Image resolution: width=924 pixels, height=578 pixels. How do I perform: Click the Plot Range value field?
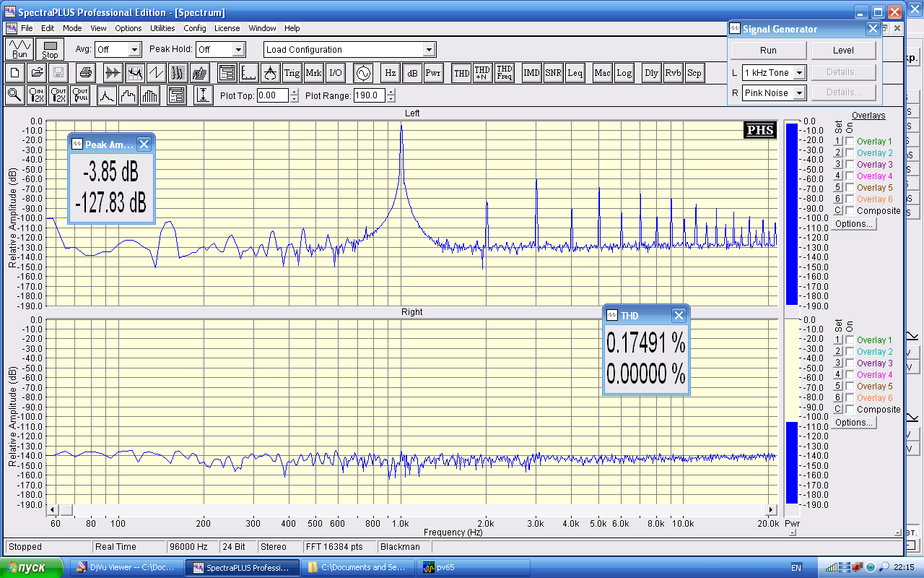(369, 95)
